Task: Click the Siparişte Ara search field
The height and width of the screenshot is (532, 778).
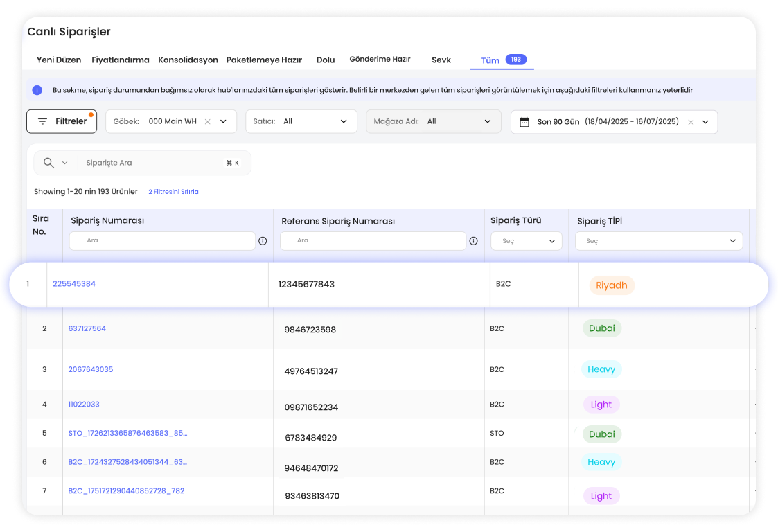Action: pyautogui.click(x=152, y=163)
